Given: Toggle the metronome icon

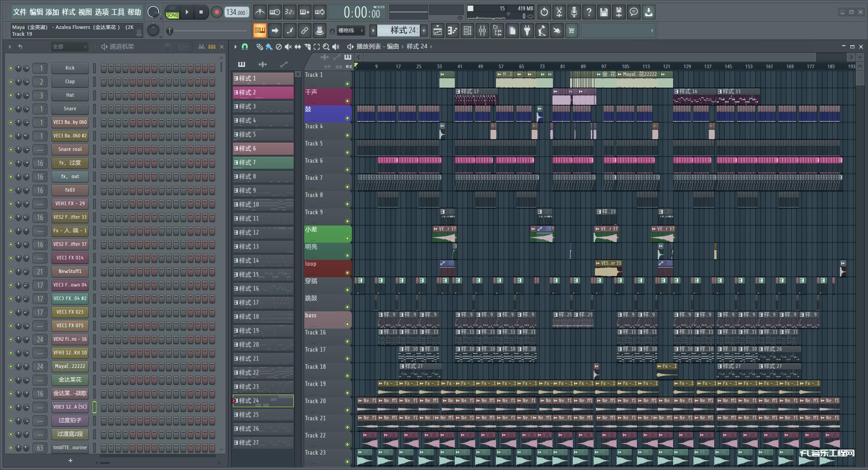Looking at the screenshot, I should click(260, 12).
